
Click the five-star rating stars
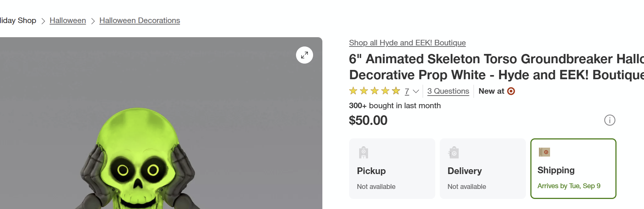point(374,91)
